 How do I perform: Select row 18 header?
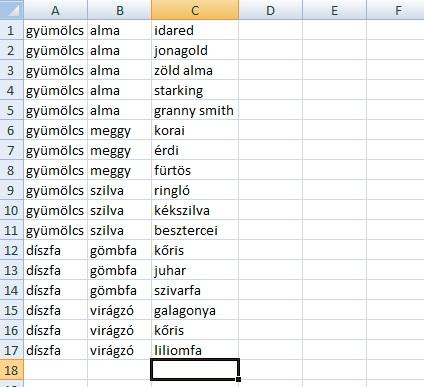[12, 370]
